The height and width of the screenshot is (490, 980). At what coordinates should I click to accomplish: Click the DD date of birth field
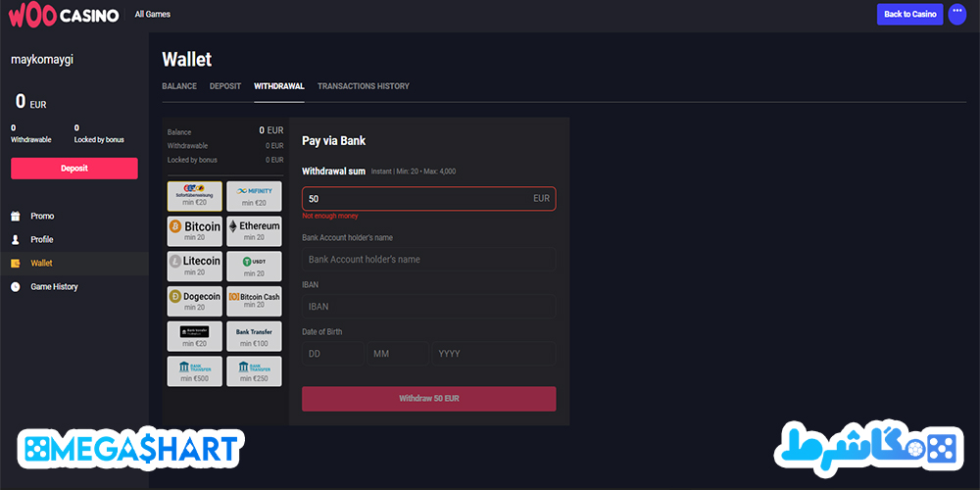click(333, 354)
